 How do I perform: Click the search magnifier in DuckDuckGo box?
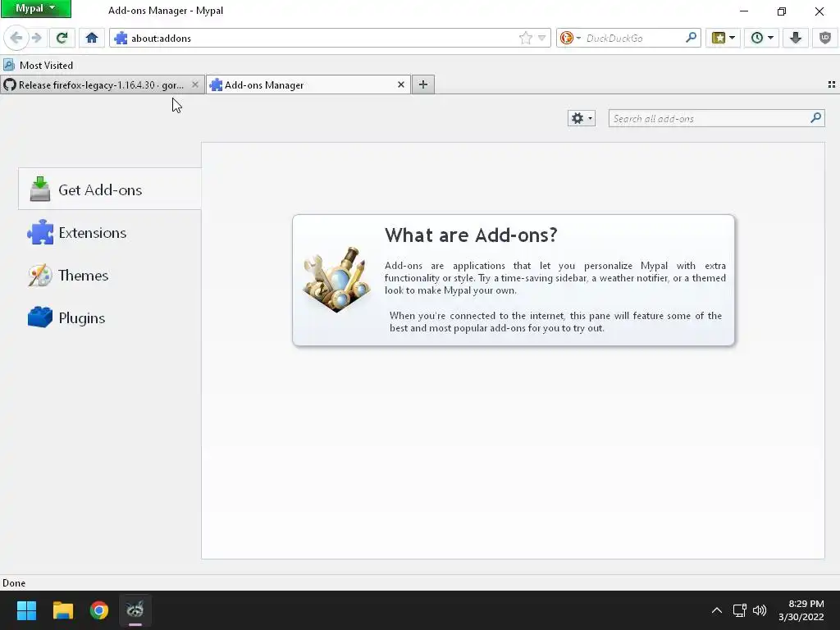[x=691, y=38]
